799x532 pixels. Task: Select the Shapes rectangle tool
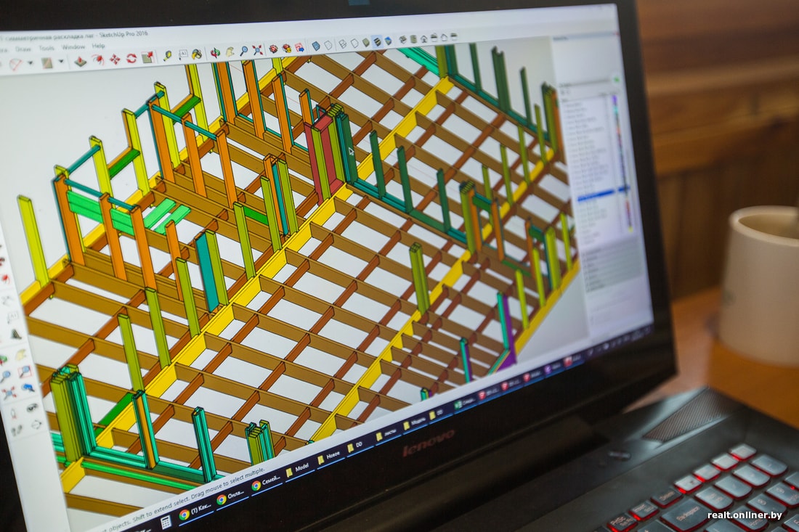pos(47,62)
